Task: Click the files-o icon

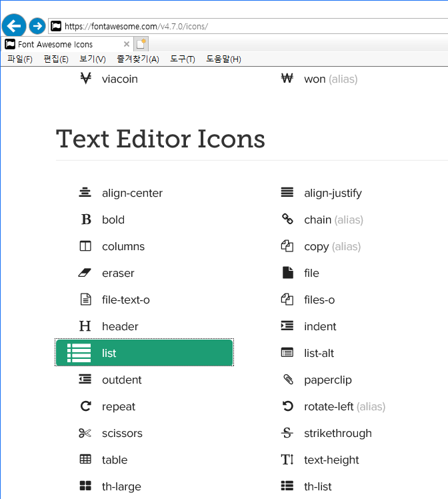Action: (x=287, y=299)
